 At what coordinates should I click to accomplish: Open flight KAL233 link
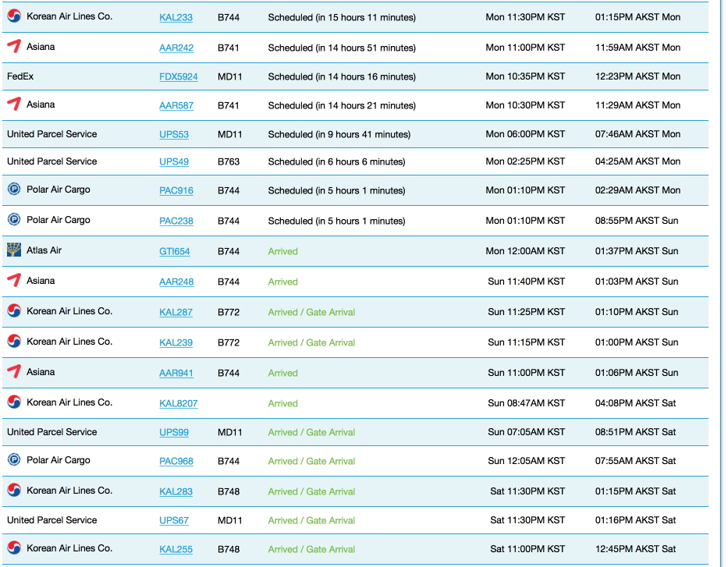coord(176,18)
